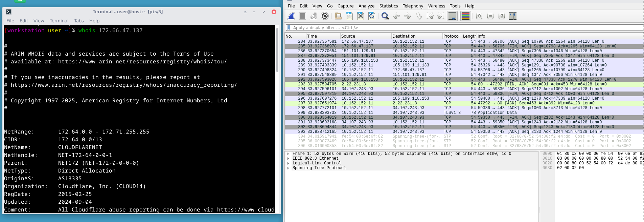Viewport: 644px width, 222px height.
Task: Sort by Destination column header
Action: (x=417, y=36)
